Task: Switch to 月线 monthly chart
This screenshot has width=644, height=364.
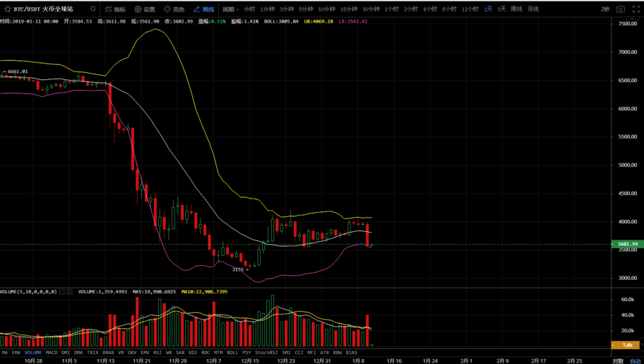Action: click(533, 9)
